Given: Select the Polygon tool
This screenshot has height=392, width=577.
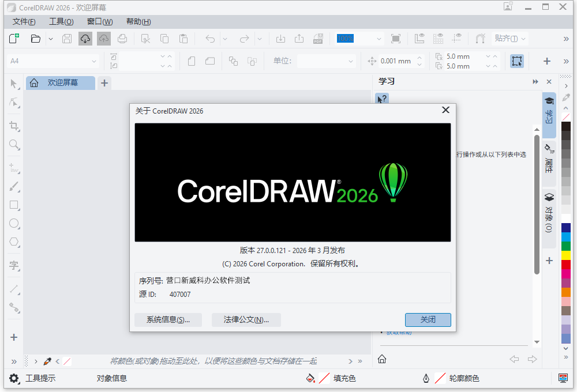Looking at the screenshot, I should tap(14, 242).
